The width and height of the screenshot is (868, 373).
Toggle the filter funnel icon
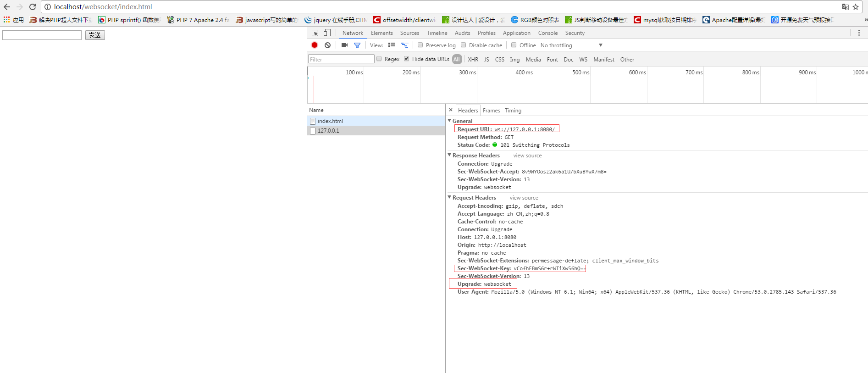(x=357, y=45)
